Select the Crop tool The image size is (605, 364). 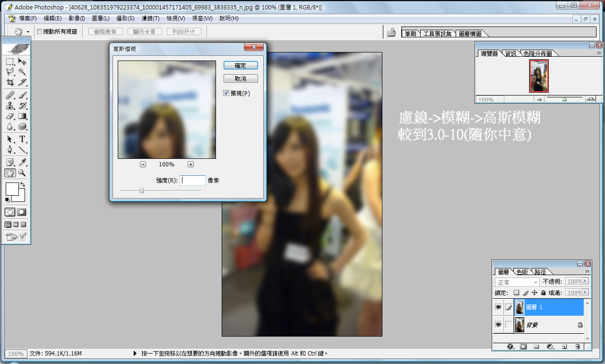click(10, 82)
